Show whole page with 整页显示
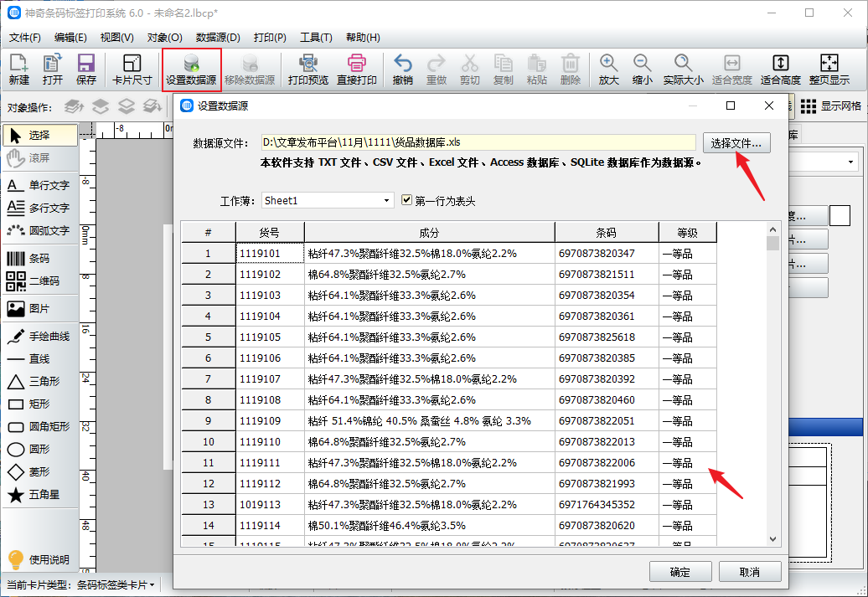The height and width of the screenshot is (597, 868). click(x=829, y=69)
